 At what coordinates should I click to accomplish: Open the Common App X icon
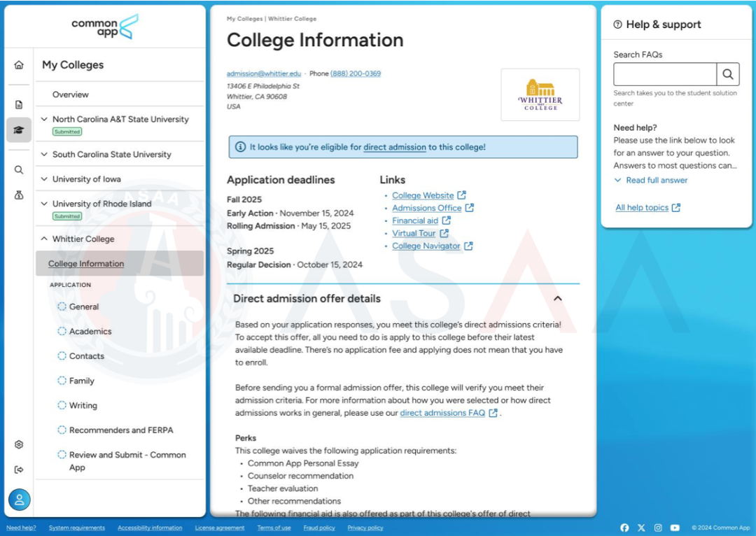tap(641, 528)
